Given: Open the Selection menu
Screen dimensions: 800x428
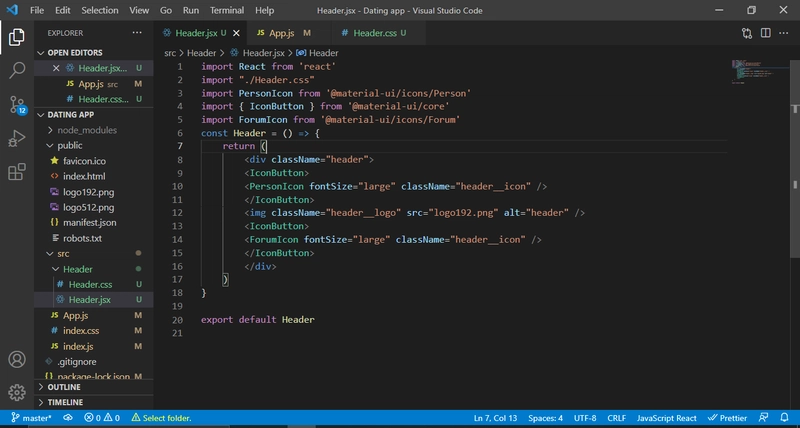Looking at the screenshot, I should click(100, 10).
